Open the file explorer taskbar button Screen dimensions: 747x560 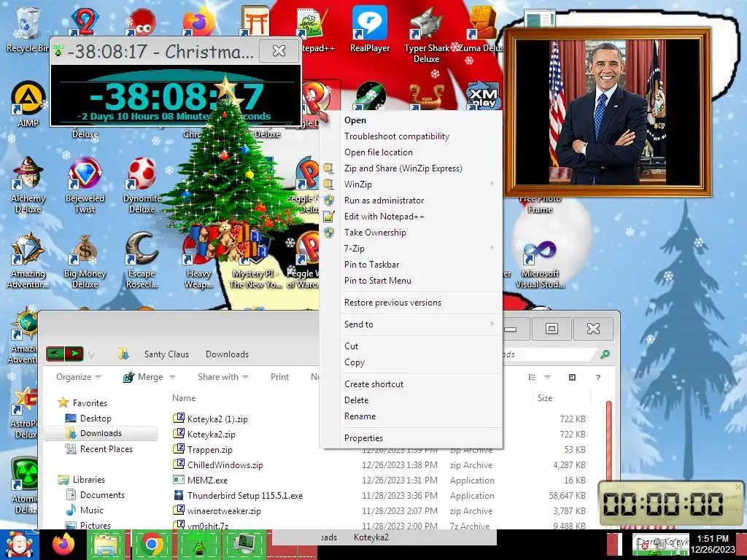tap(107, 544)
